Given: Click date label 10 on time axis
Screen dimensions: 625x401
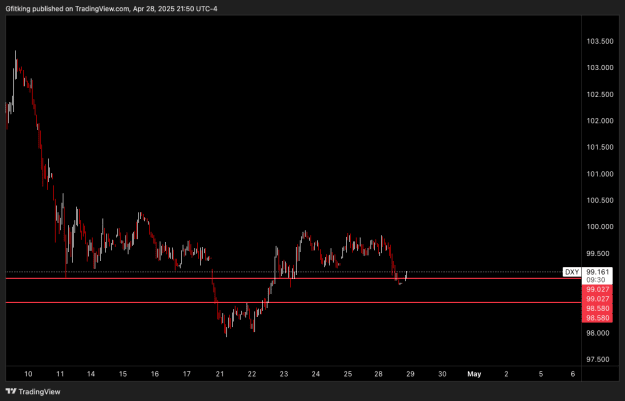Looking at the screenshot, I should click(x=28, y=374).
